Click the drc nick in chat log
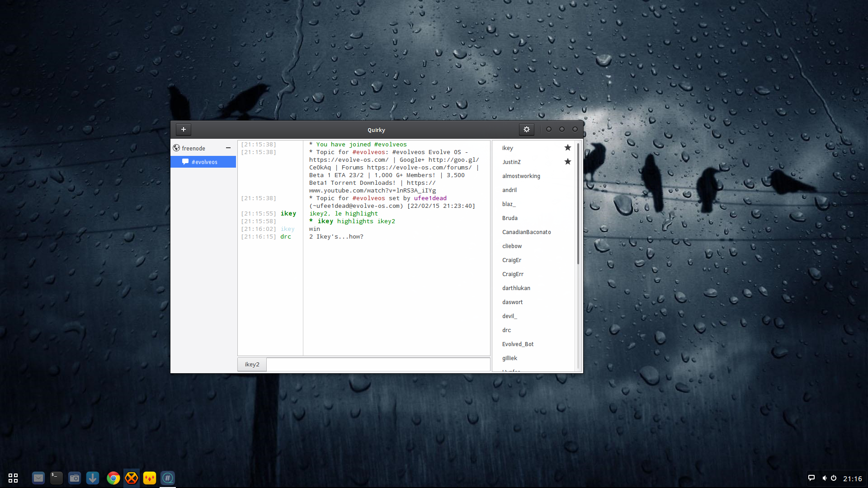The width and height of the screenshot is (868, 488). click(286, 237)
